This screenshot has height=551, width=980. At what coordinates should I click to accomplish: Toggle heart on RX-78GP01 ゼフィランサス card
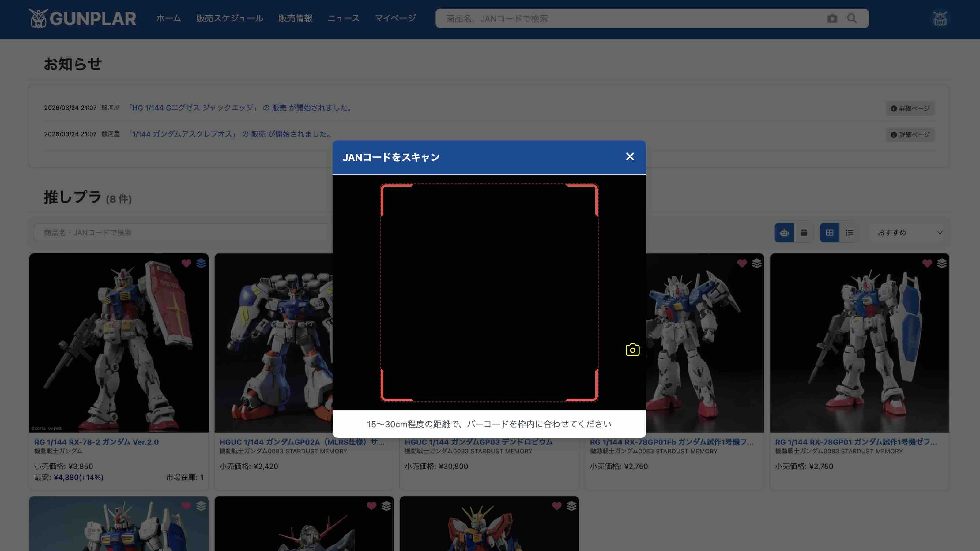927,263
